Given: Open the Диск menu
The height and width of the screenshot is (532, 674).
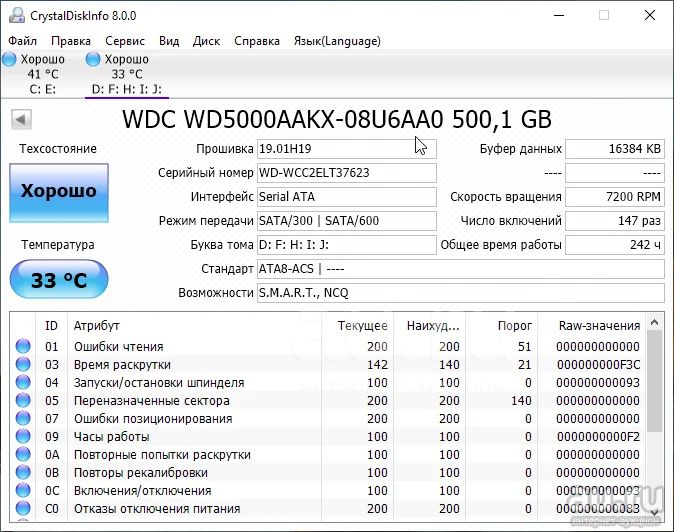Looking at the screenshot, I should point(206,41).
